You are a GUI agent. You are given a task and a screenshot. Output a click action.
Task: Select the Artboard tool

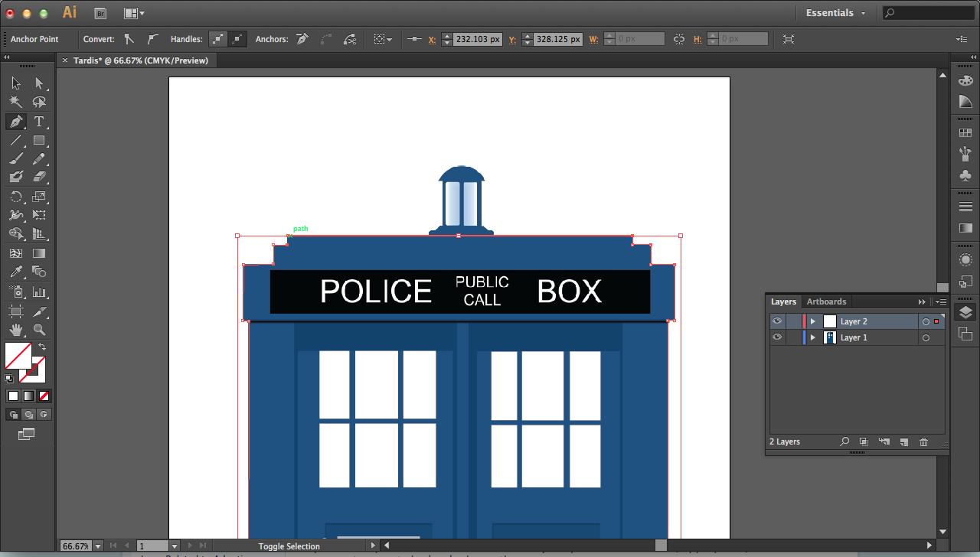pyautogui.click(x=16, y=311)
